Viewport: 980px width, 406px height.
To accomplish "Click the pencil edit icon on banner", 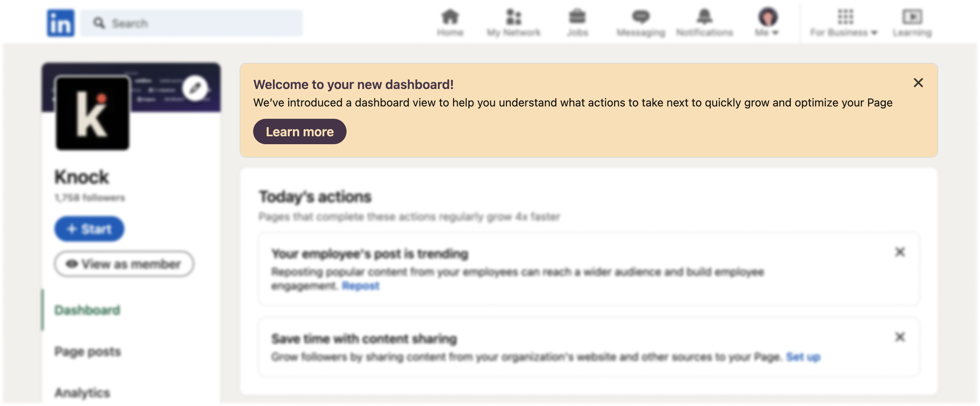I will [x=195, y=88].
